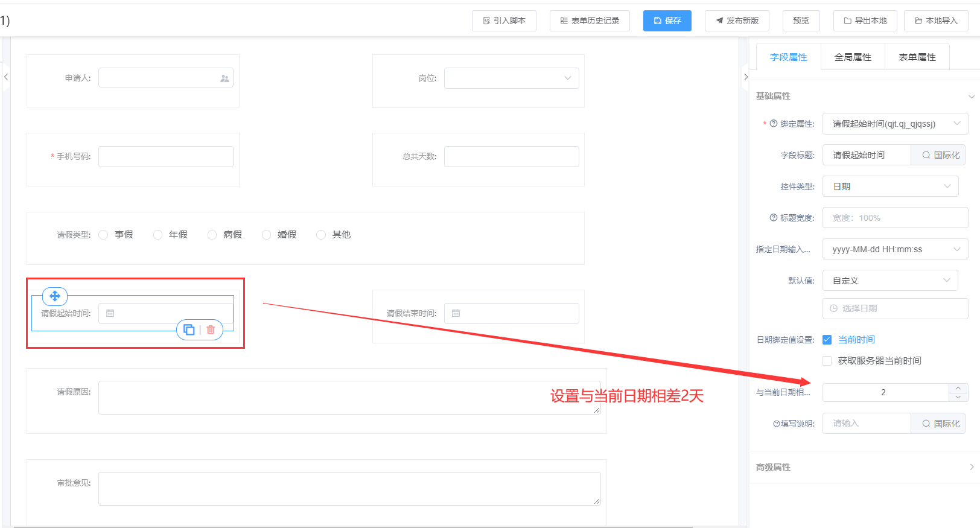Collapse the left panel arrow
The height and width of the screenshot is (528, 980).
click(6, 77)
